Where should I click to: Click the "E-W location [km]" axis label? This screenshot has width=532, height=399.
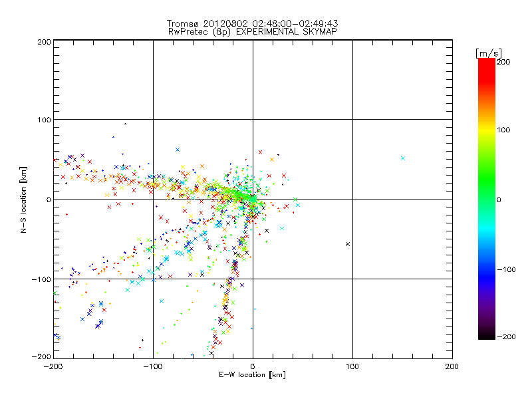(x=252, y=375)
